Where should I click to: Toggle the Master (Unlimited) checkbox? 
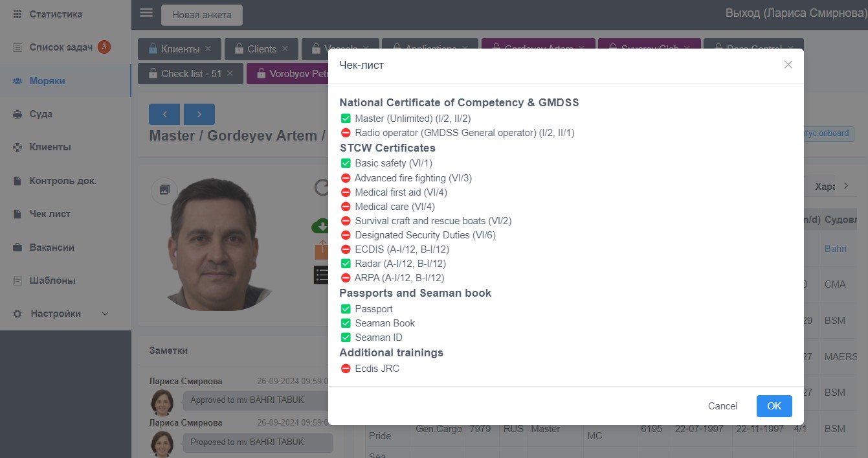tap(346, 119)
